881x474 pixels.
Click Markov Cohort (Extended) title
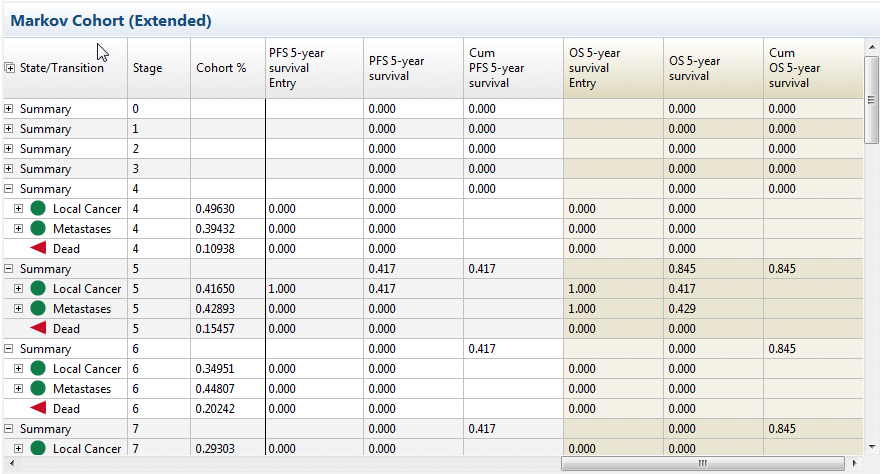pyautogui.click(x=111, y=21)
